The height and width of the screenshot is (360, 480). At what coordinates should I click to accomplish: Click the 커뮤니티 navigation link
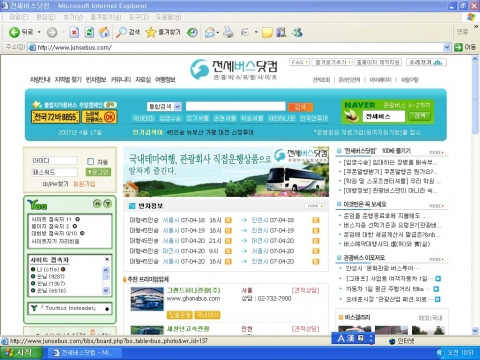pos(121,80)
